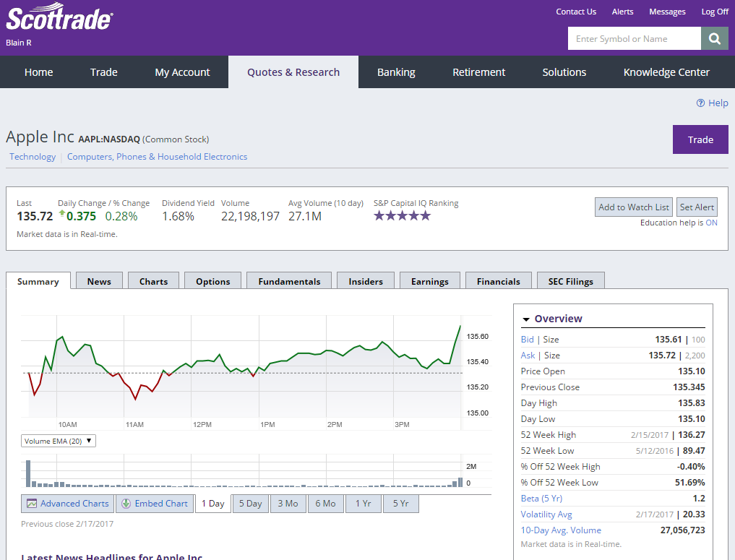This screenshot has width=735, height=560.
Task: Click Beta (5 Yr) link
Action: pyautogui.click(x=541, y=498)
